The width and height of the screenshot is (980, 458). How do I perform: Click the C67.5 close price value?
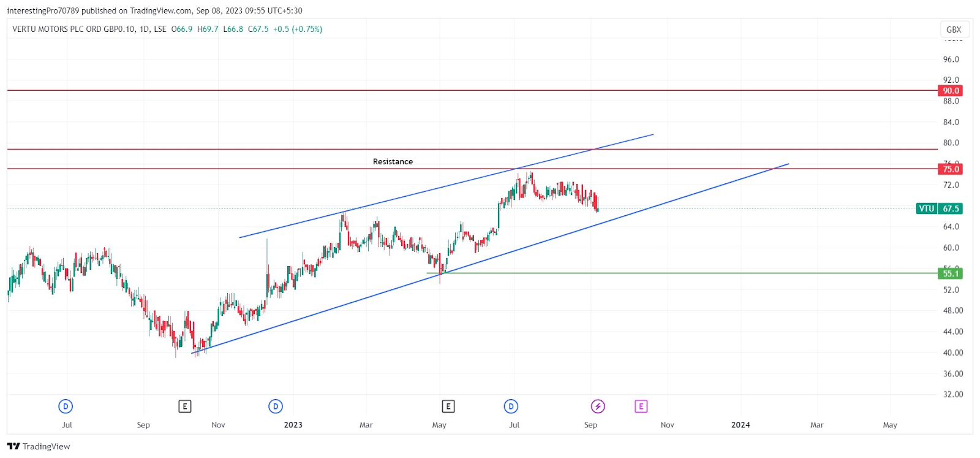[x=258, y=29]
